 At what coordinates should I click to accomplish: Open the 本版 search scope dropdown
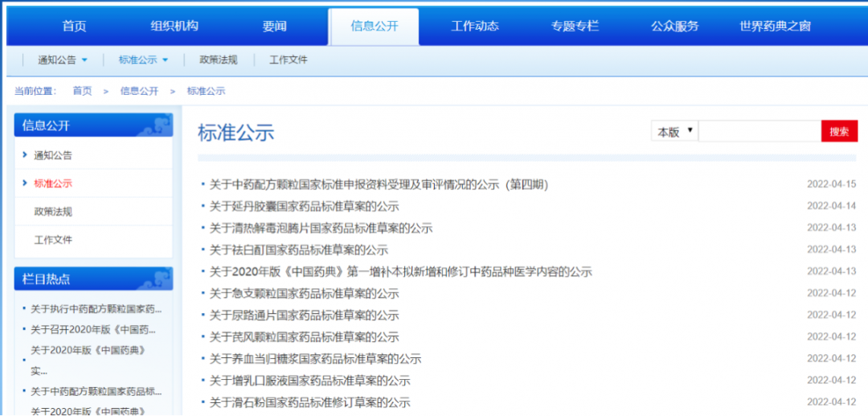click(675, 132)
